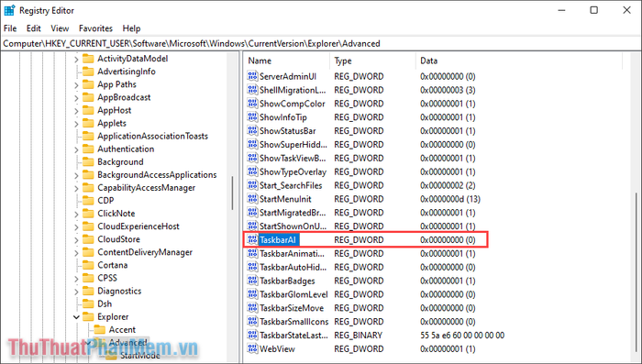
Task: Select the ClickNote key
Action: (116, 214)
